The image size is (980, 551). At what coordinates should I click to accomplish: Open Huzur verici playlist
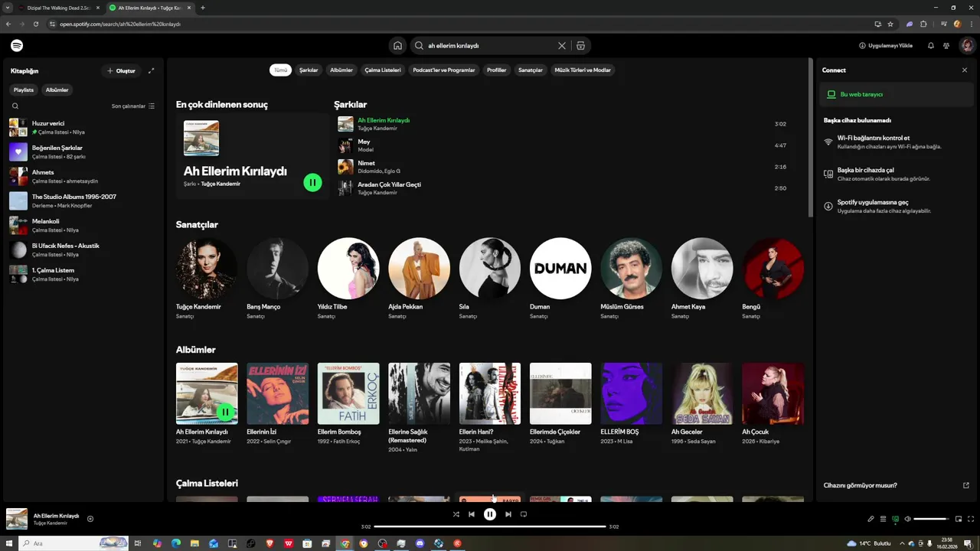click(83, 127)
